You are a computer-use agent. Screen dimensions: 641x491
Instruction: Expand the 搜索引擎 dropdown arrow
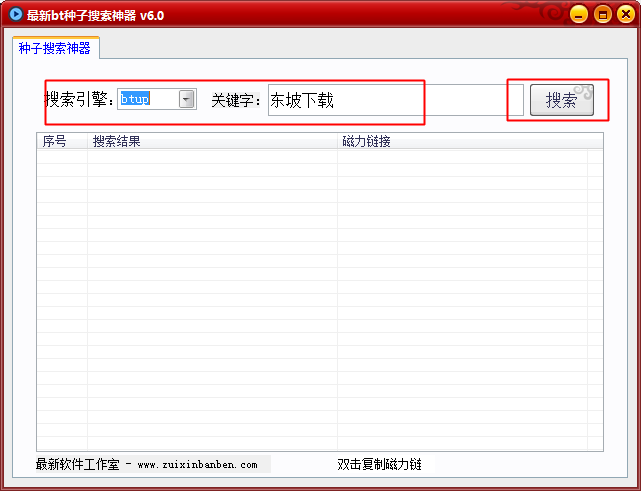click(x=187, y=99)
